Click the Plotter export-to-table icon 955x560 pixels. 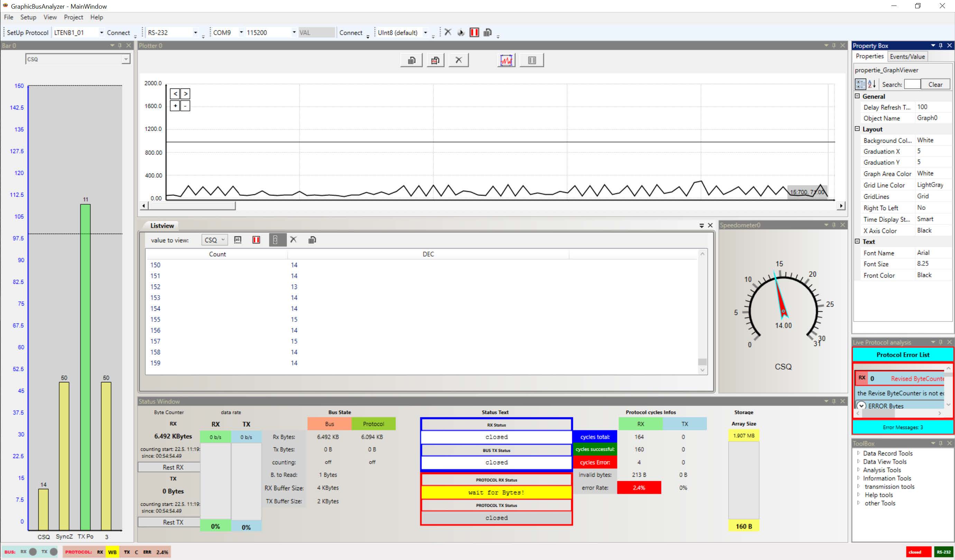411,60
